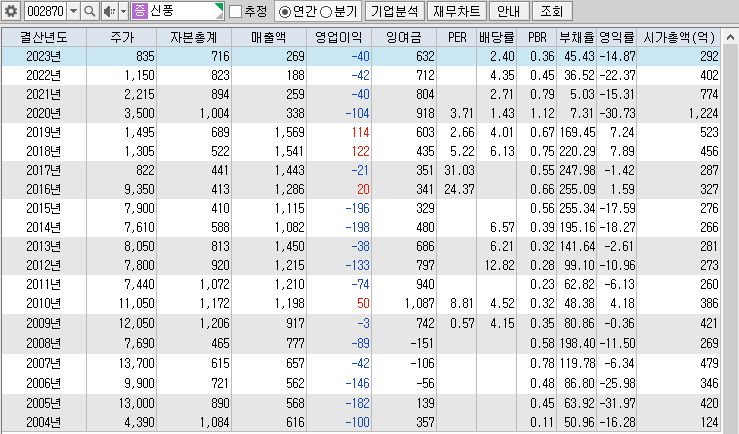The image size is (739, 434).
Task: Select the 2008년 row
Action: pyautogui.click(x=361, y=343)
